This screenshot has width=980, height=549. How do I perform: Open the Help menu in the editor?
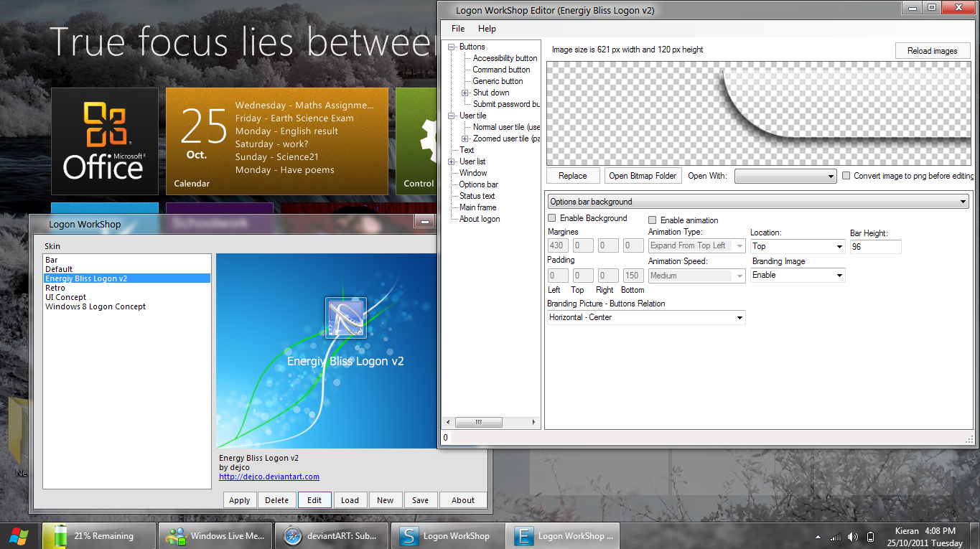(x=487, y=29)
